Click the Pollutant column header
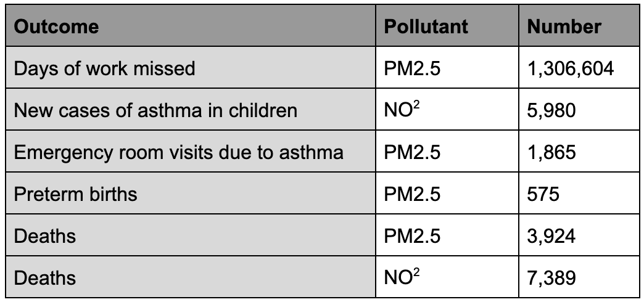Screen dimensions: 644x302 [426, 27]
